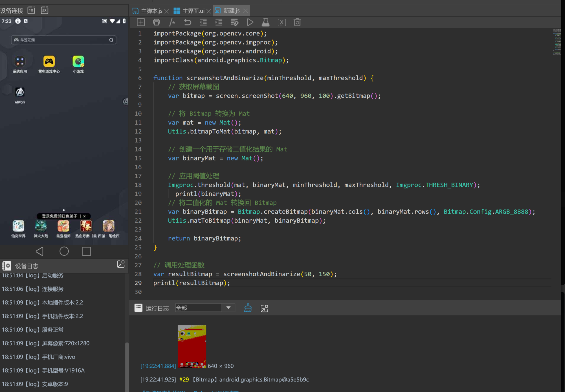The image size is (565, 392).
Task: Click line 6 function declaration text
Action: pyautogui.click(x=263, y=78)
